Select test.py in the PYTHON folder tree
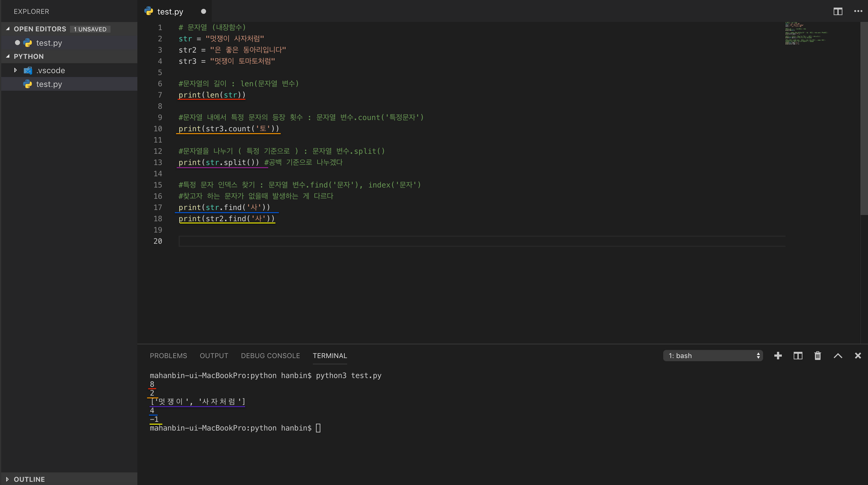Screen dimensions: 868x485 [49, 84]
